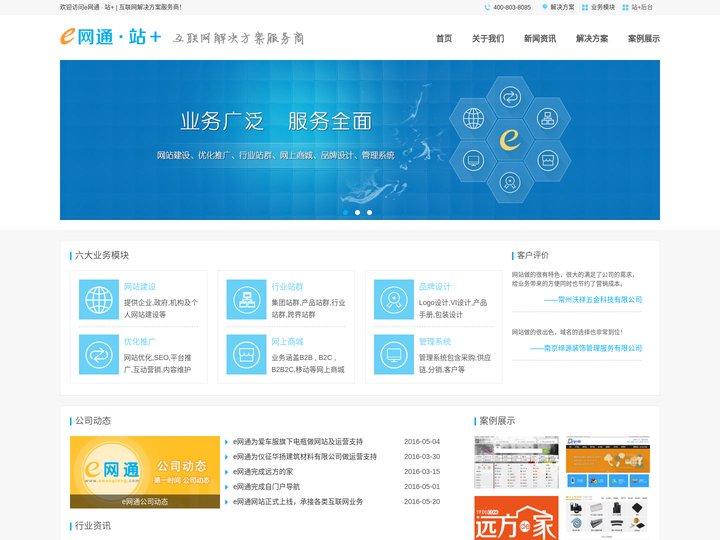Click the 优化推广 circular arrows icon
720x540 pixels.
[99, 354]
